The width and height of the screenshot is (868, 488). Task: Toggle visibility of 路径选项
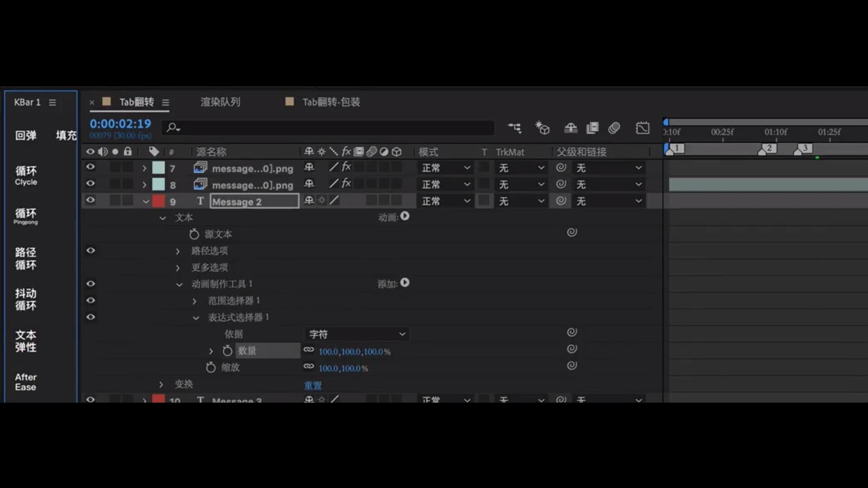90,250
